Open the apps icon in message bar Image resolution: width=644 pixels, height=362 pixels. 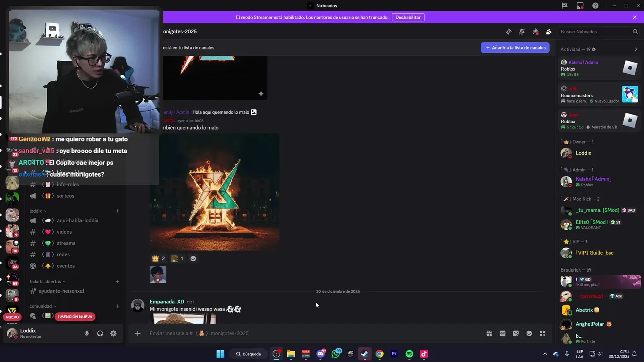tap(543, 333)
